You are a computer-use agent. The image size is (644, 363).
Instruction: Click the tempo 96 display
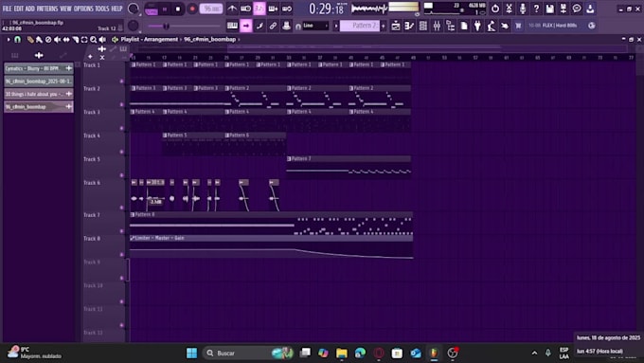pos(210,9)
